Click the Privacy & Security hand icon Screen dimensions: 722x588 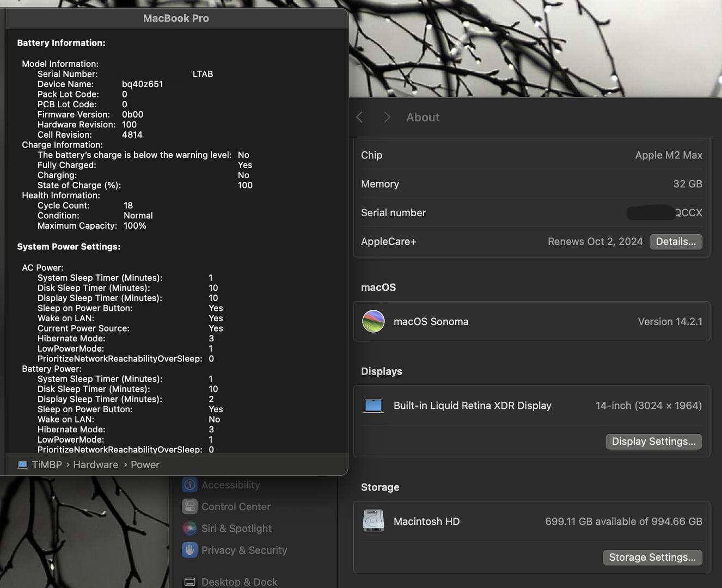coord(189,550)
